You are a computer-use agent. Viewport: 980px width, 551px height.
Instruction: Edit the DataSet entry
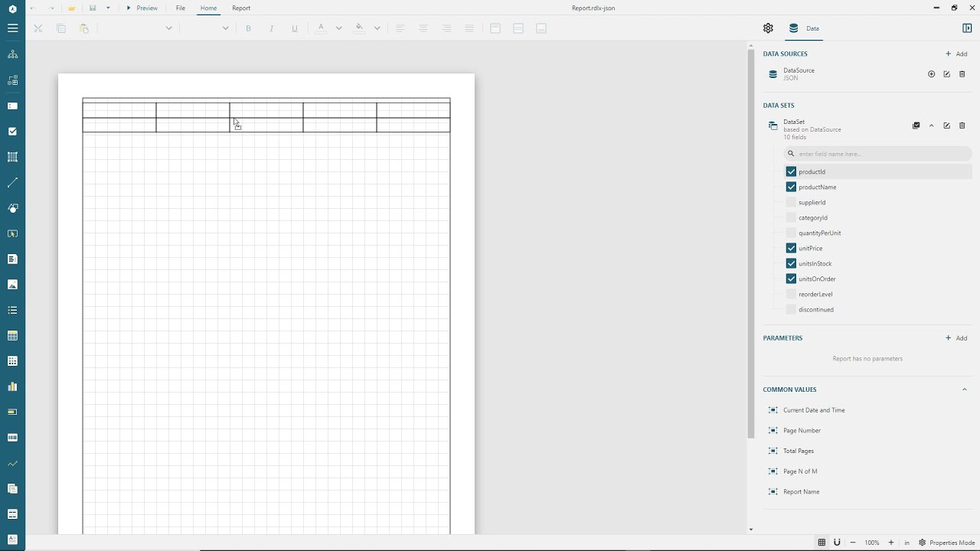click(x=946, y=126)
